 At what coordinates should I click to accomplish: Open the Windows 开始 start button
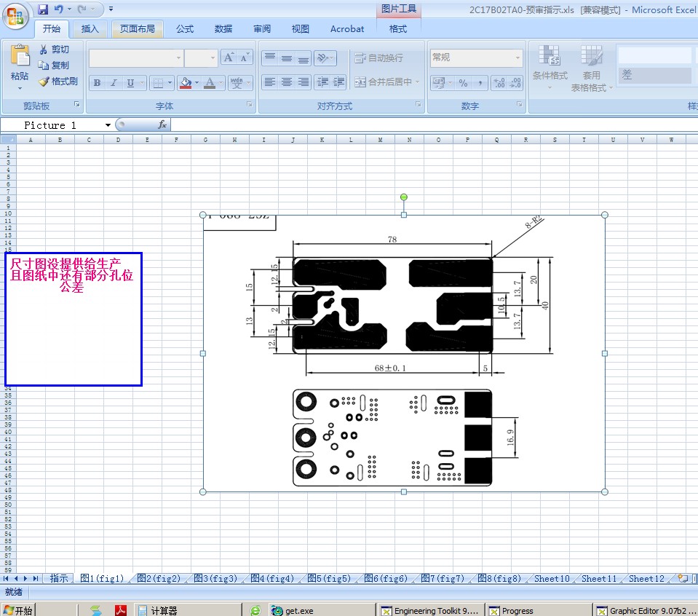pyautogui.click(x=17, y=609)
